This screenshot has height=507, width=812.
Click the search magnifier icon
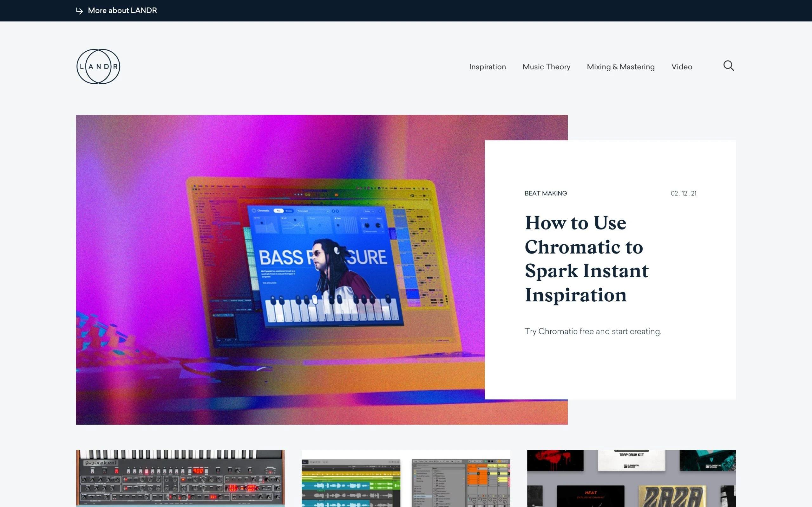728,66
